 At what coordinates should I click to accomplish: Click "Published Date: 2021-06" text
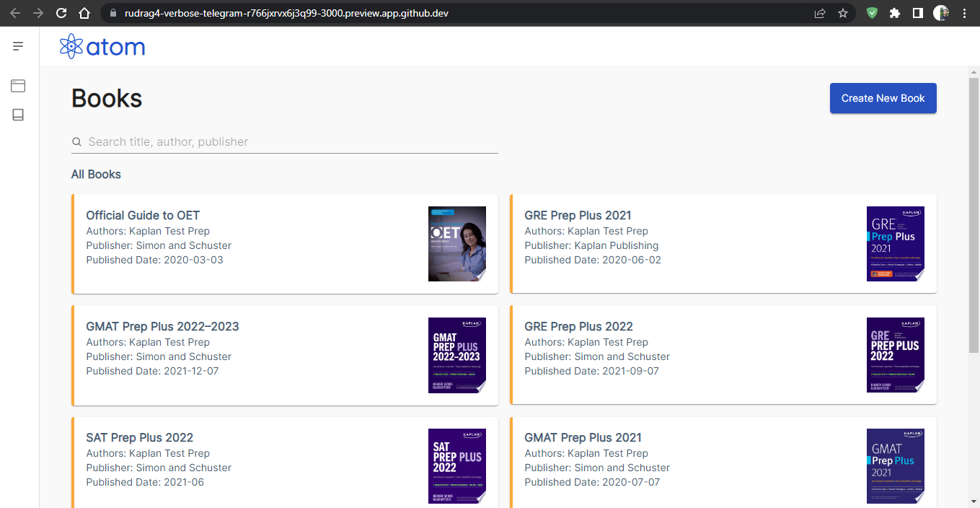145,482
